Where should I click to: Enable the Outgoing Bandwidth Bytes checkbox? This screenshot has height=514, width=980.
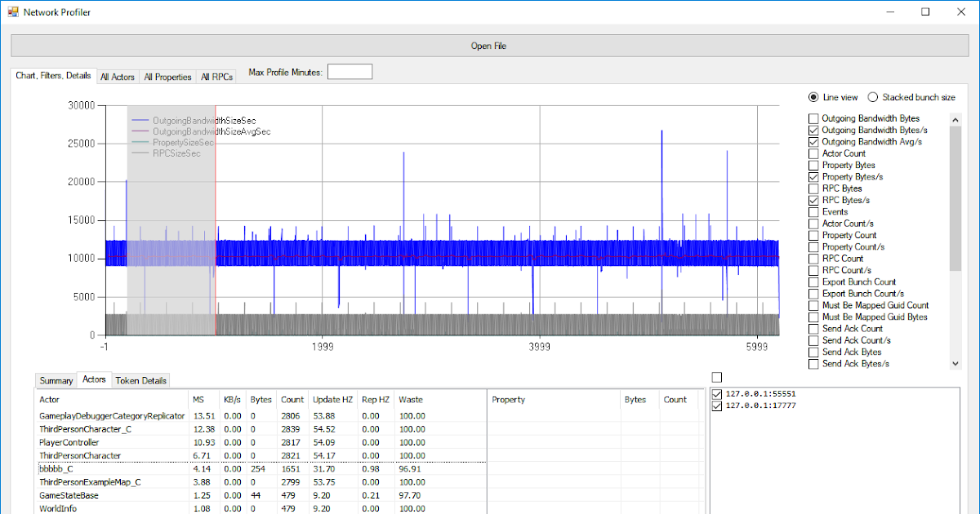tap(813, 118)
